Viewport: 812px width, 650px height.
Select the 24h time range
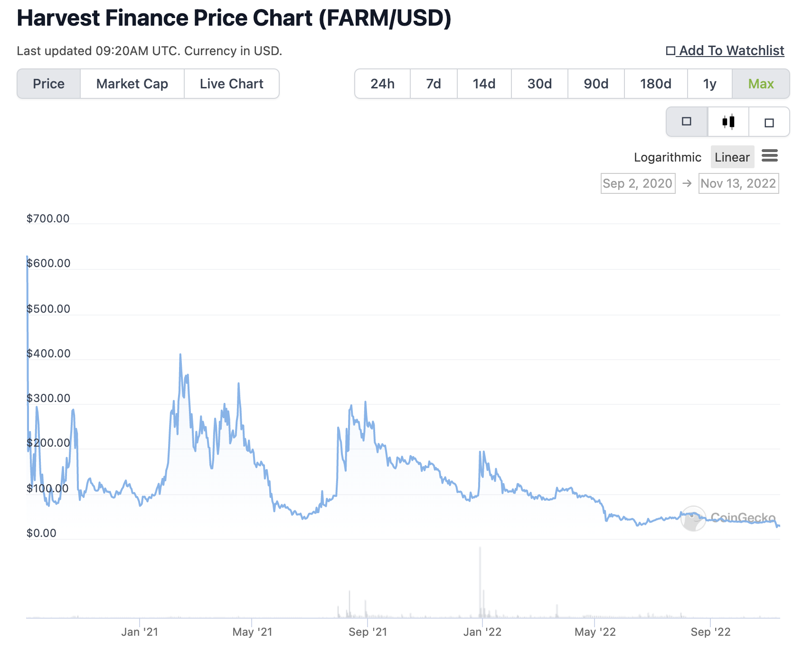(382, 84)
